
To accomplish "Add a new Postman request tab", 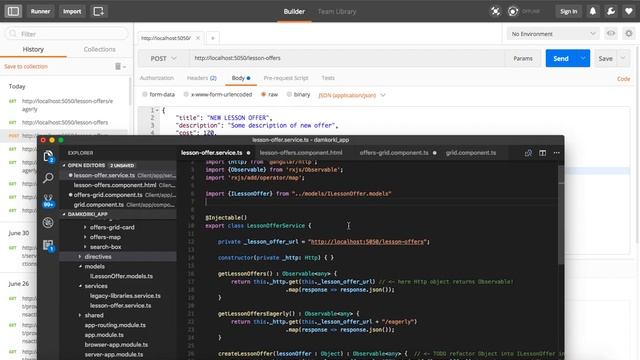I will click(213, 38).
